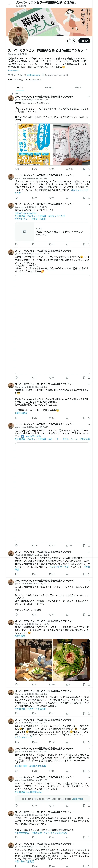Share the pinned Feb 27, 2024 post
Screen dimensions: 98x868
[89, 169]
